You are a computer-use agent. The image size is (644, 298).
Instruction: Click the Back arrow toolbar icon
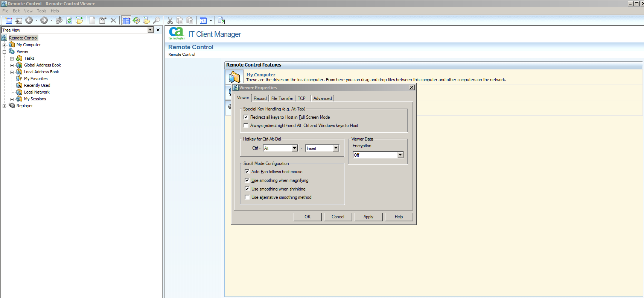29,20
